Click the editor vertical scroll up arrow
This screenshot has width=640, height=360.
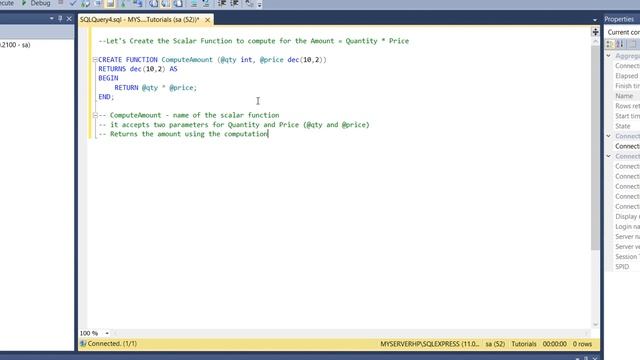point(595,41)
